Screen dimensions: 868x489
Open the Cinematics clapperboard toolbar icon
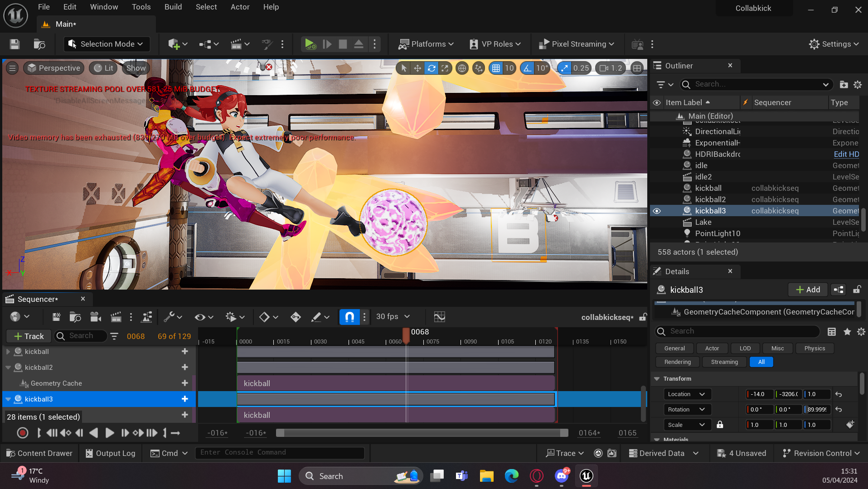(x=240, y=44)
